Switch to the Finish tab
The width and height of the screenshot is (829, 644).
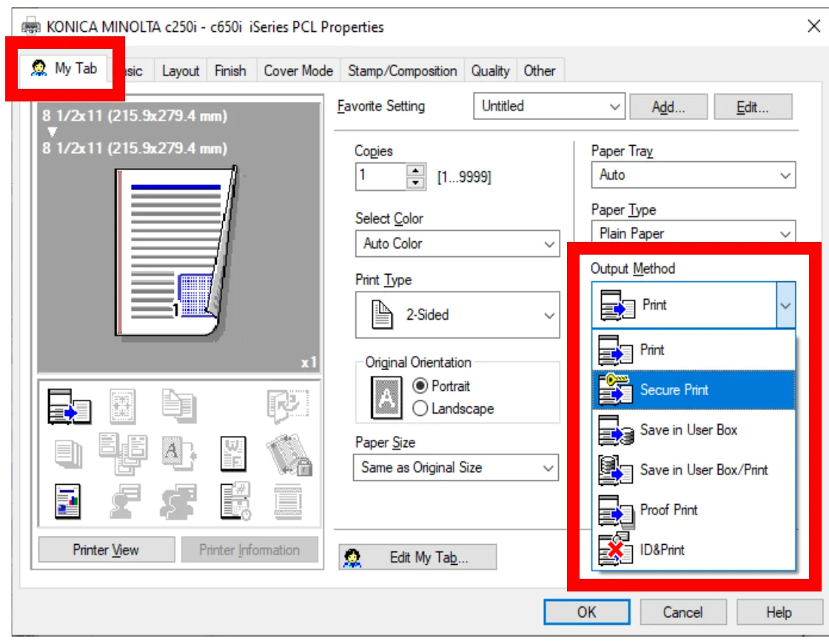(x=230, y=71)
